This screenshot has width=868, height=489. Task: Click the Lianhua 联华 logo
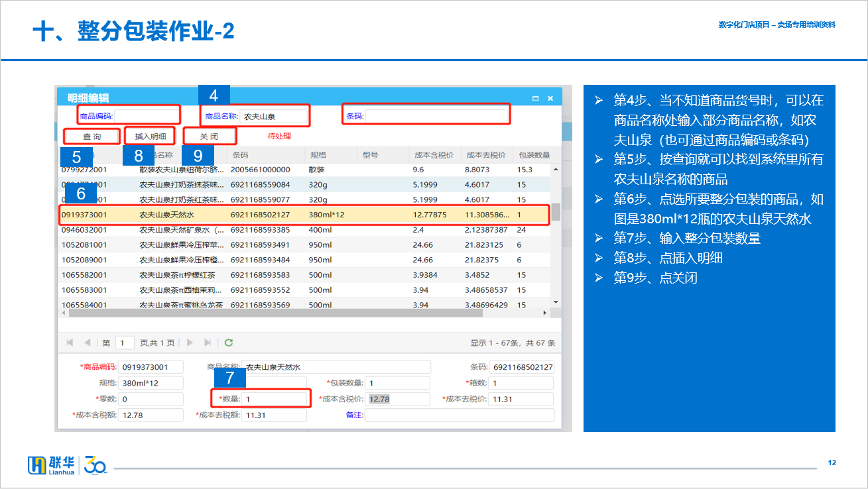tap(51, 465)
